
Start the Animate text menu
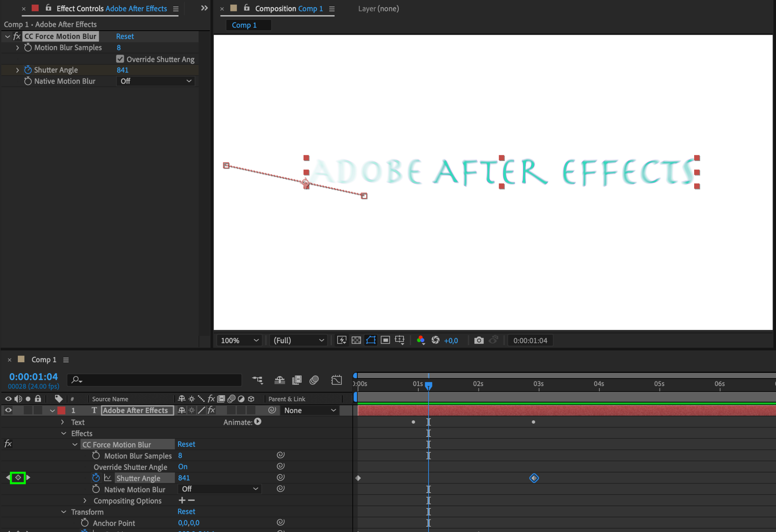point(258,421)
